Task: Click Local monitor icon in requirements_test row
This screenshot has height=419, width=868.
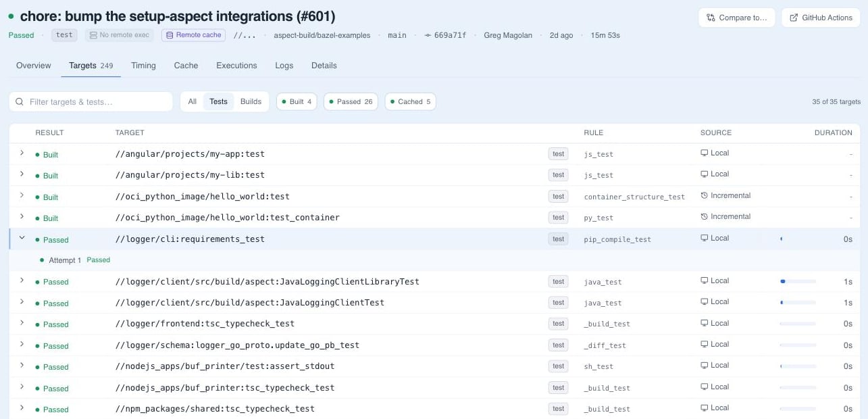Action: [704, 239]
